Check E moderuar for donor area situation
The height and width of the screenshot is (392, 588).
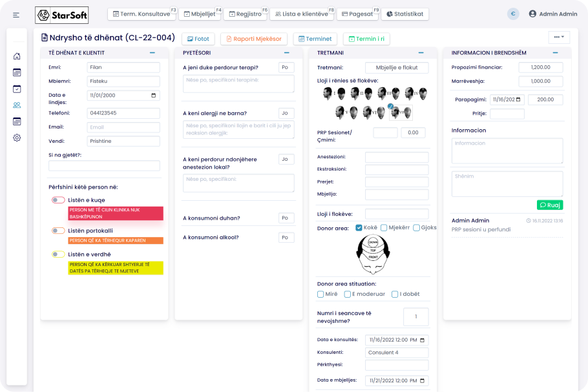pyautogui.click(x=347, y=294)
